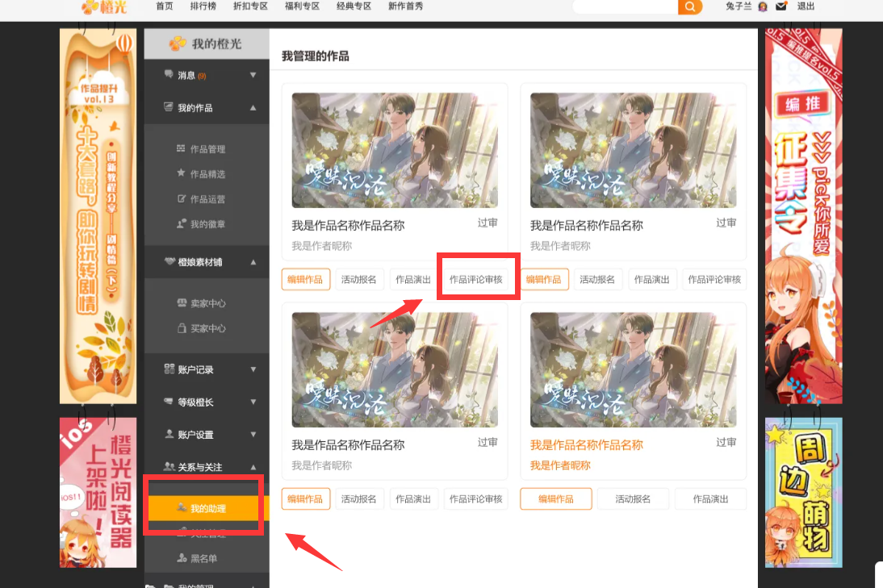Click inside the header search input field

tap(625, 6)
